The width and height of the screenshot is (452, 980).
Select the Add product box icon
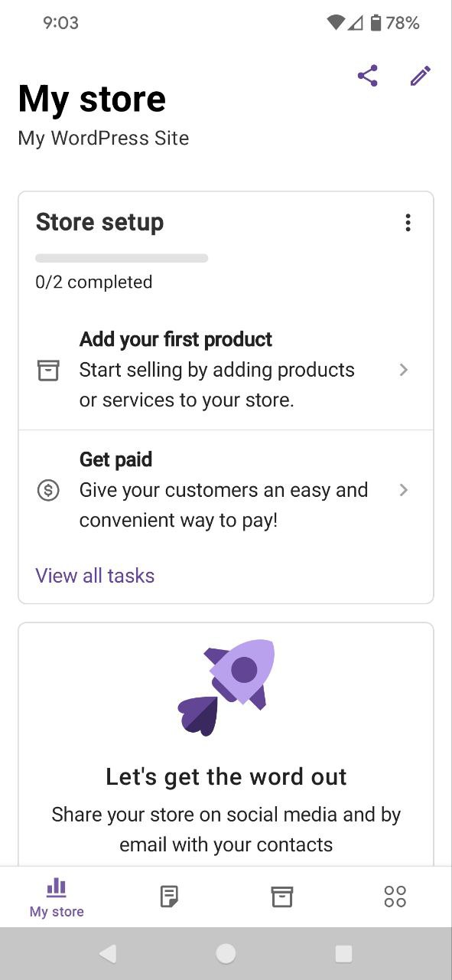(48, 370)
